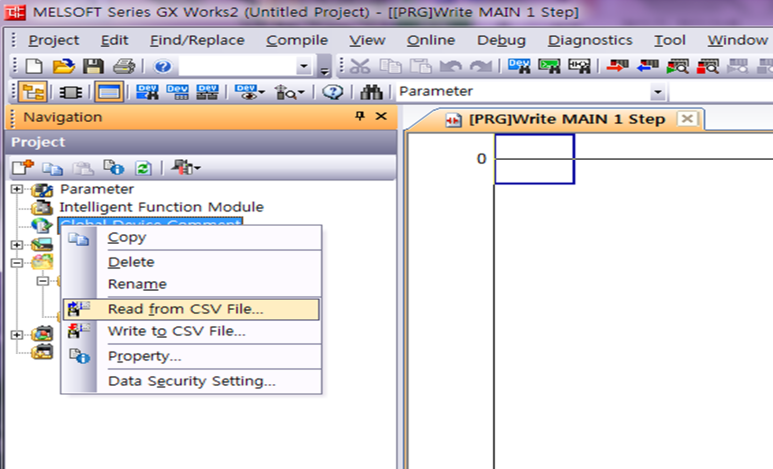Click the green refresh icon in Project toolbar
Image resolution: width=773 pixels, height=469 pixels.
143,168
